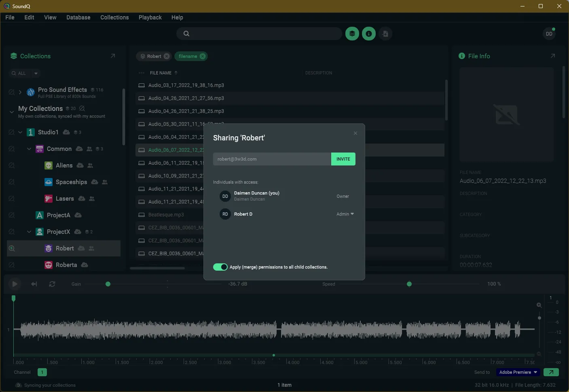Adjust the Speed slider handle
Image resolution: width=569 pixels, height=392 pixels.
tap(409, 284)
